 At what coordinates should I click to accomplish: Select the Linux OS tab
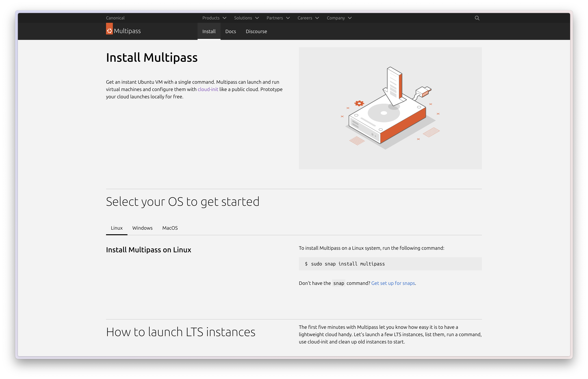117,228
